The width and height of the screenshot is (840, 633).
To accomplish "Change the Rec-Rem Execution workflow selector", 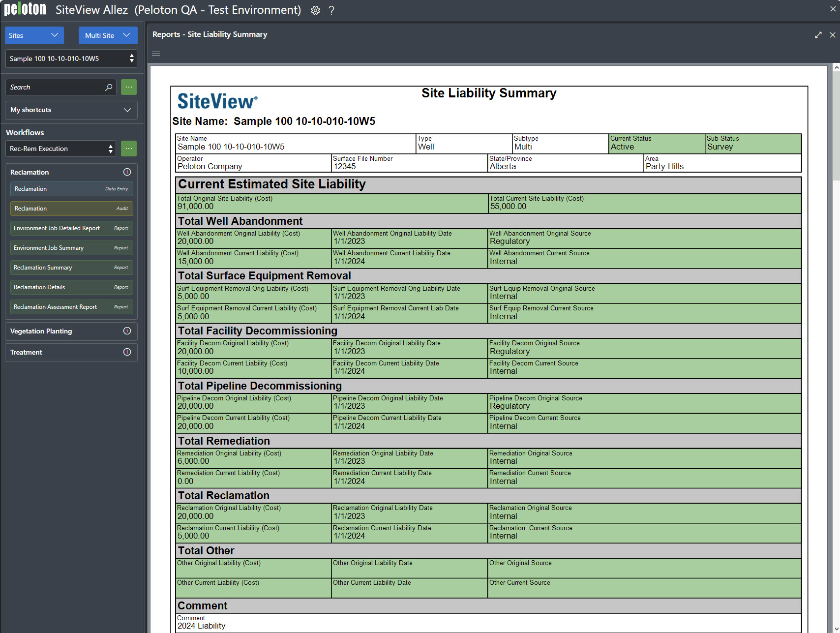I will pos(61,149).
